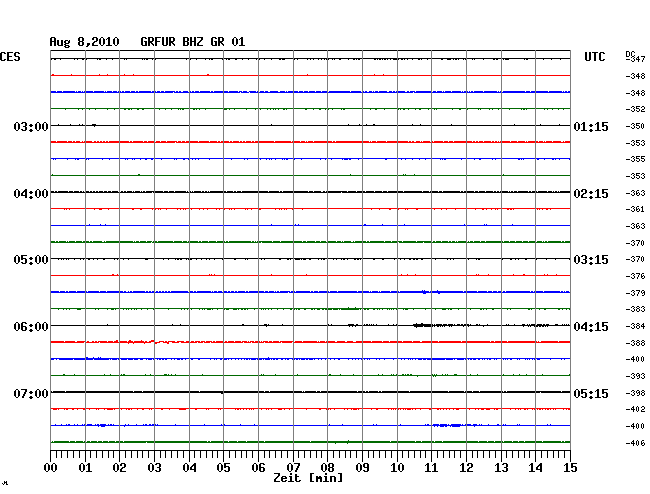Select the "04:00" local time label

point(31,194)
